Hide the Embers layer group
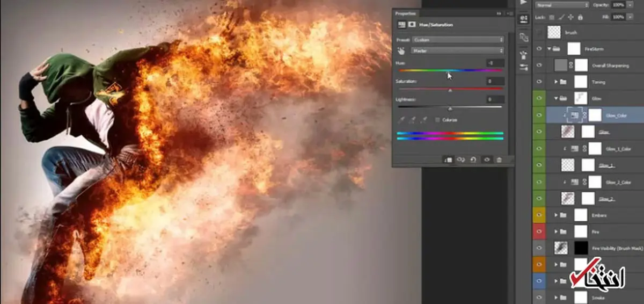 coord(540,215)
